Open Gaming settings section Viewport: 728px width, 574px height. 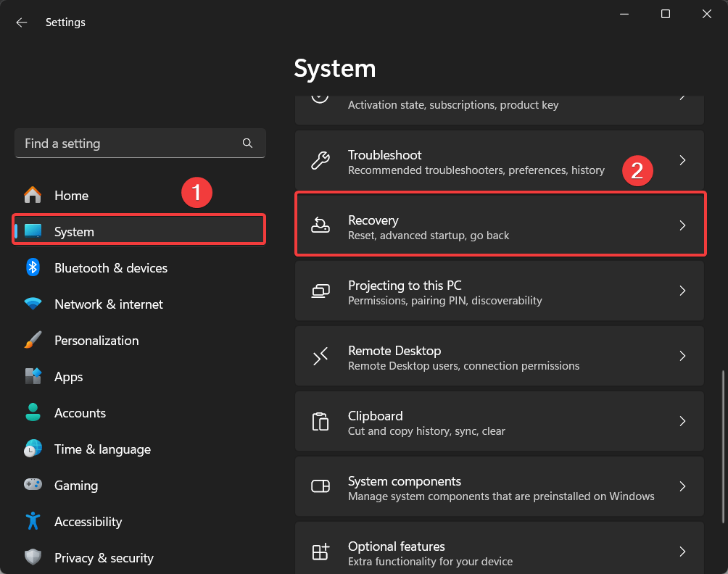(x=76, y=486)
